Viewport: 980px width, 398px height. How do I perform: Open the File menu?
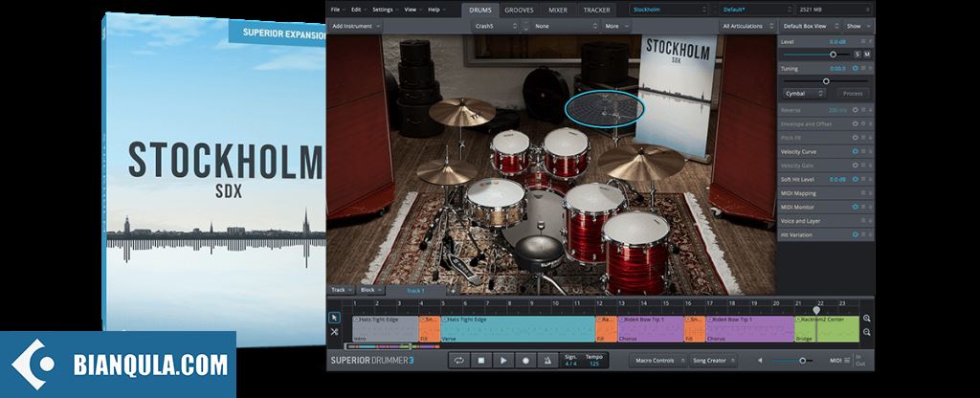(x=338, y=10)
